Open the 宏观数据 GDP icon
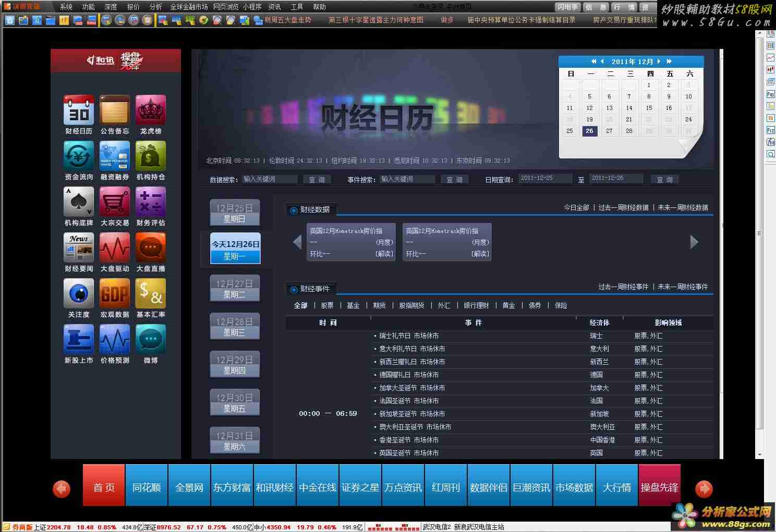The image size is (776, 532). pyautogui.click(x=115, y=293)
